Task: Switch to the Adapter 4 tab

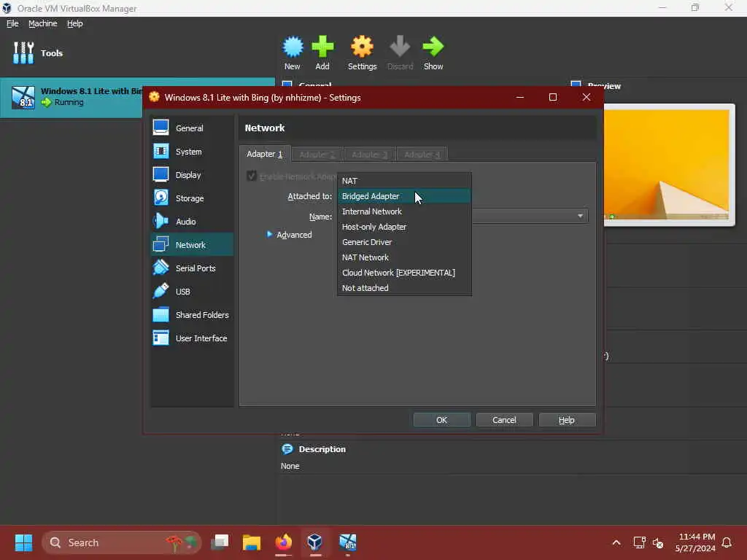Action: pyautogui.click(x=422, y=155)
